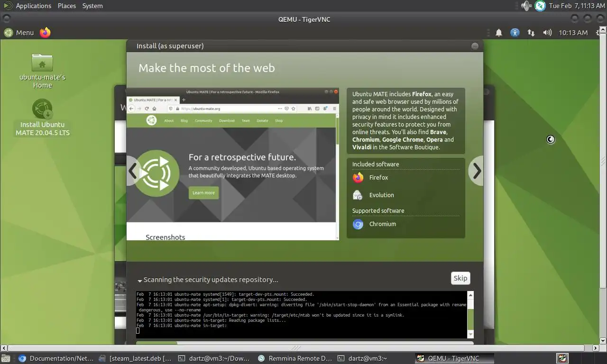This screenshot has width=607, height=364.
Task: Click the show desktop icon in host taskbar
Action: tap(6, 358)
